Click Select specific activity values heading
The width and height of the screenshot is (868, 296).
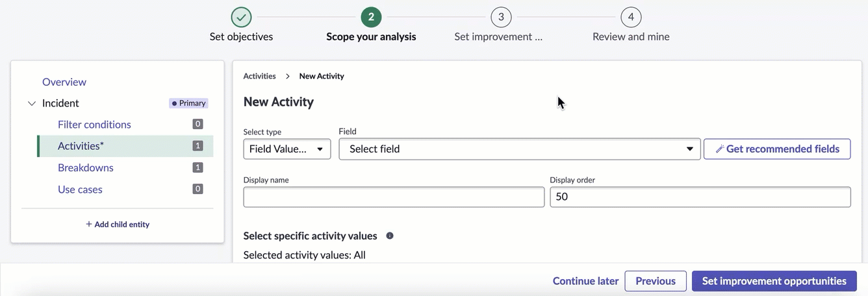pyautogui.click(x=311, y=236)
